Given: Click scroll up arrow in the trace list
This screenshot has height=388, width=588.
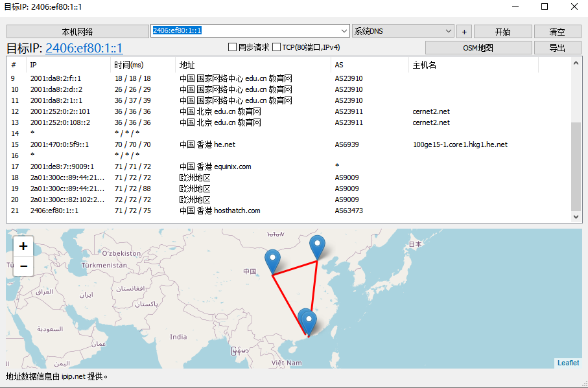Looking at the screenshot, I should click(x=576, y=63).
